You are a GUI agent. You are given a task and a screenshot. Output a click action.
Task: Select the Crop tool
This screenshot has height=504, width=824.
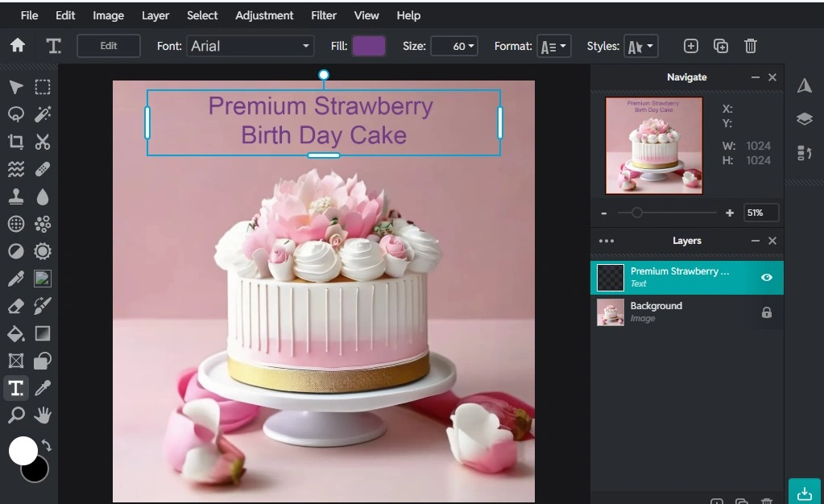tap(15, 142)
